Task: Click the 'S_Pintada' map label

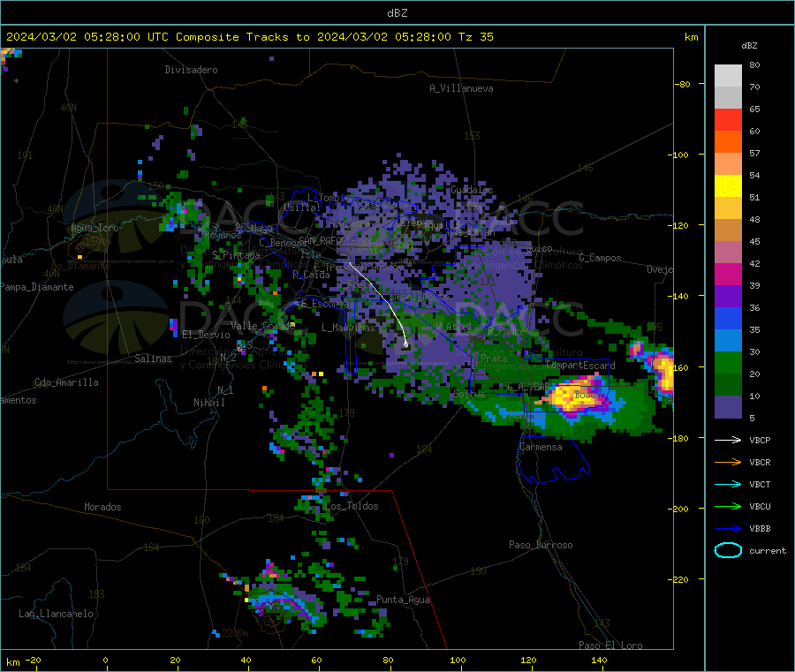Action: (236, 254)
